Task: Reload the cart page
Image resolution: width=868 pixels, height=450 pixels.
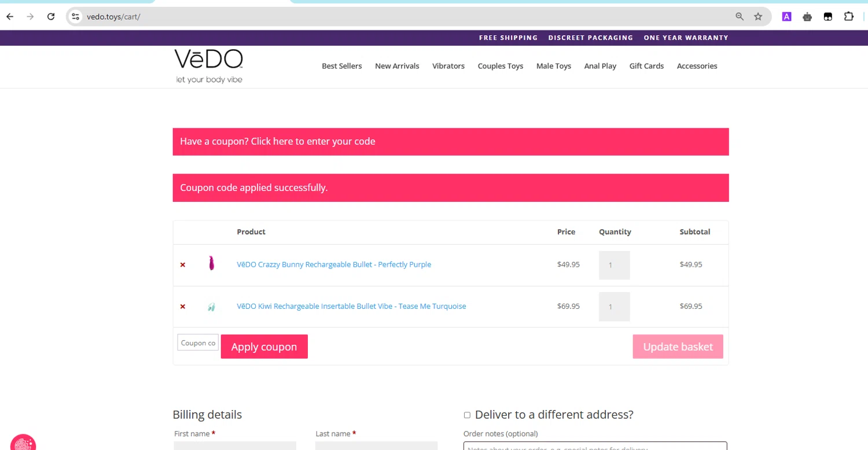Action: pos(51,17)
